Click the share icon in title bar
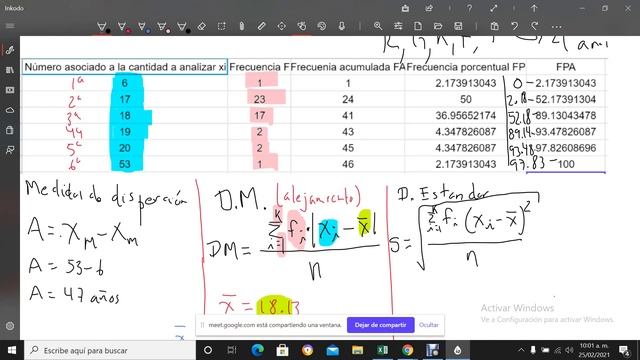The width and height of the screenshot is (640, 360). [x=429, y=8]
